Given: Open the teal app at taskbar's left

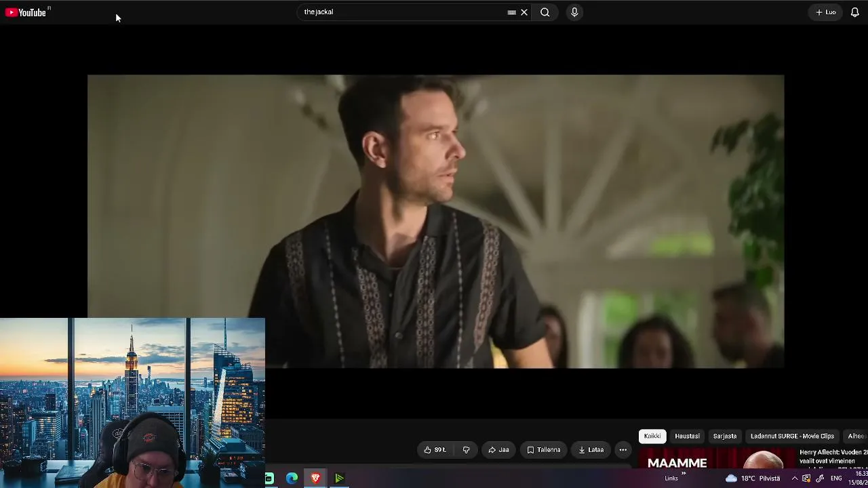Looking at the screenshot, I should [269, 479].
